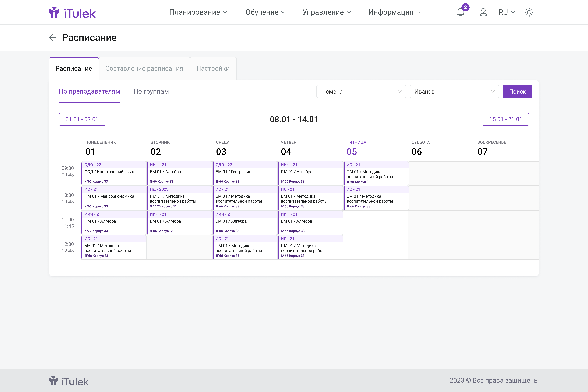
Task: Open the Настройки tab
Action: click(213, 68)
